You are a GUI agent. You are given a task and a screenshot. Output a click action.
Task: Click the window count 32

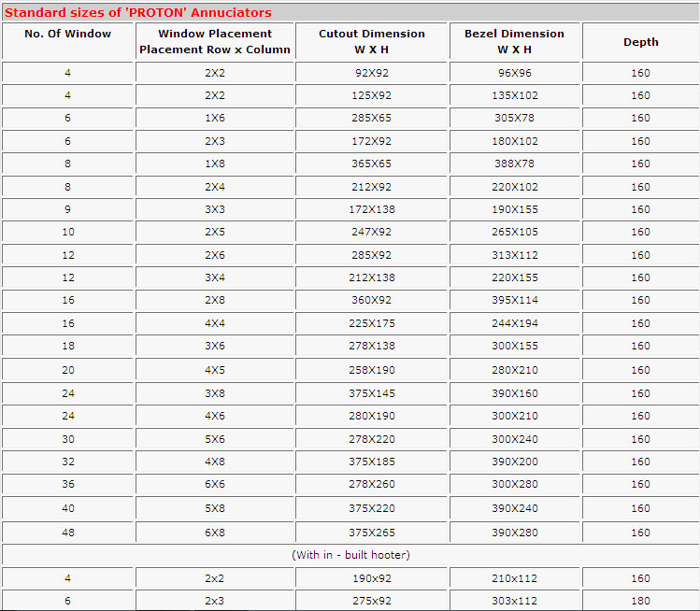click(x=68, y=462)
